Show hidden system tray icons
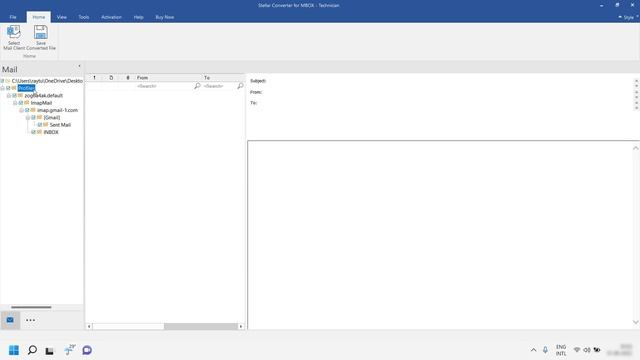 533,350
